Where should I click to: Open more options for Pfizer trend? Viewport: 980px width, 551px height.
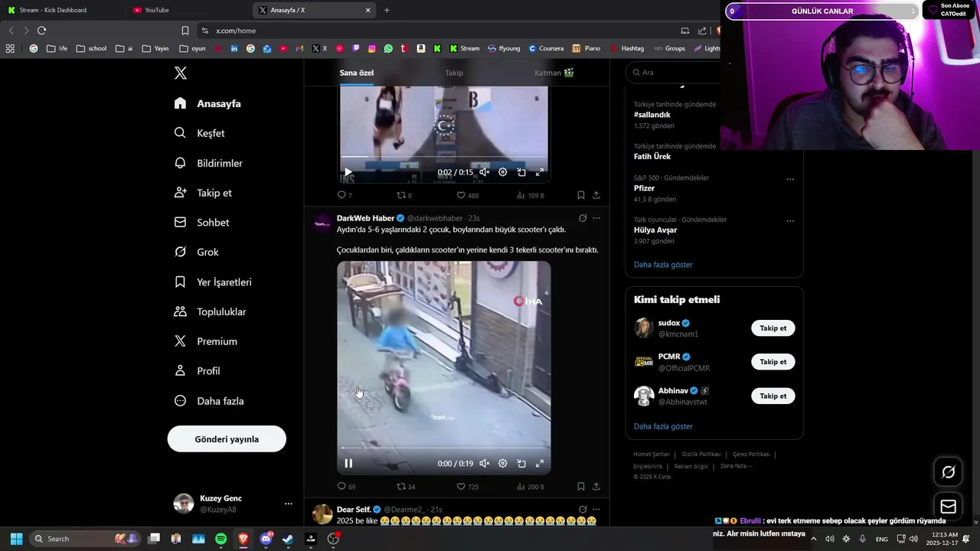790,180
